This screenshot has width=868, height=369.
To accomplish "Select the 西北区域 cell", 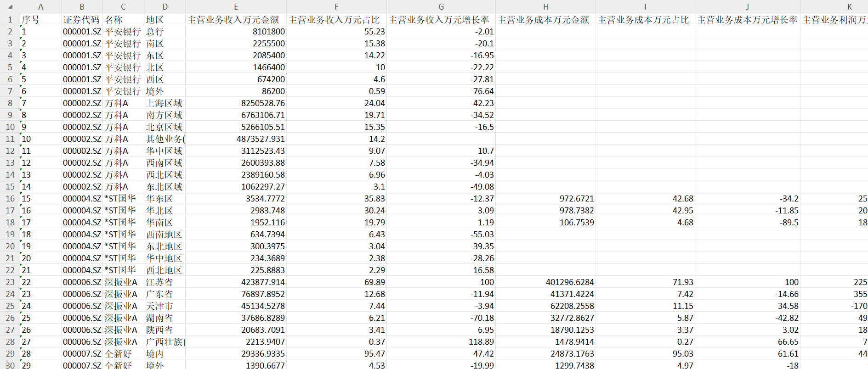I will point(165,175).
